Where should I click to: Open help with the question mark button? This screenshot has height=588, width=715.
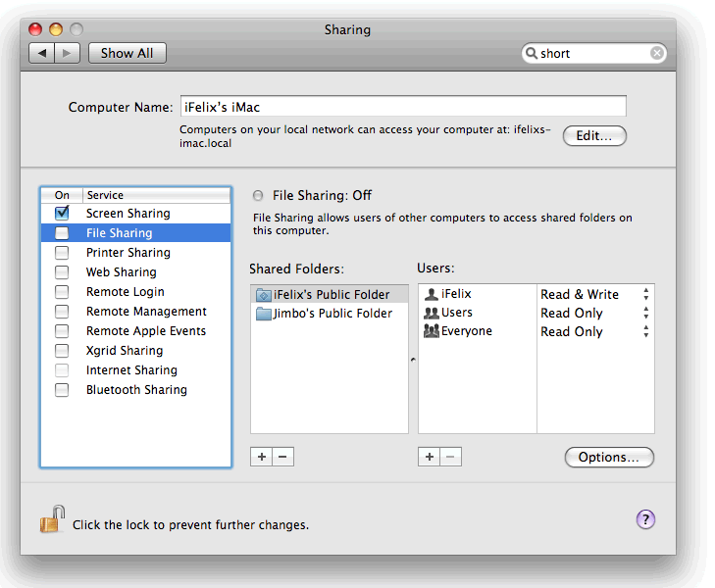(645, 519)
